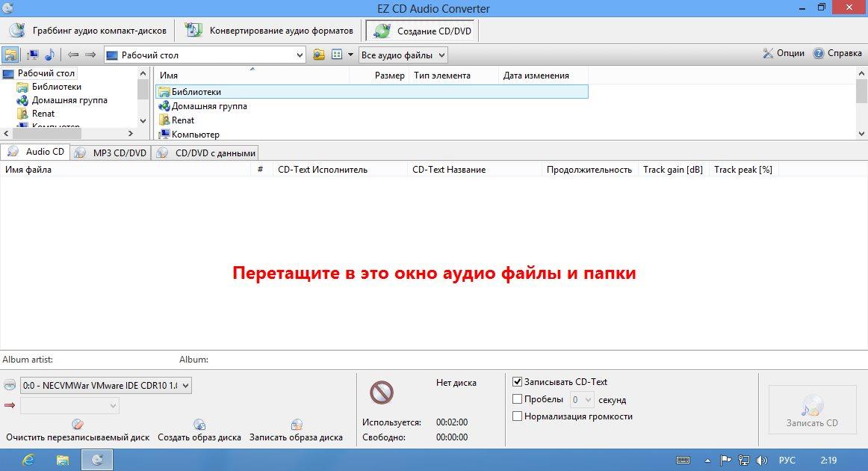Sort by Дата изменения column header
Image resolution: width=868 pixels, height=471 pixels.
pyautogui.click(x=543, y=76)
